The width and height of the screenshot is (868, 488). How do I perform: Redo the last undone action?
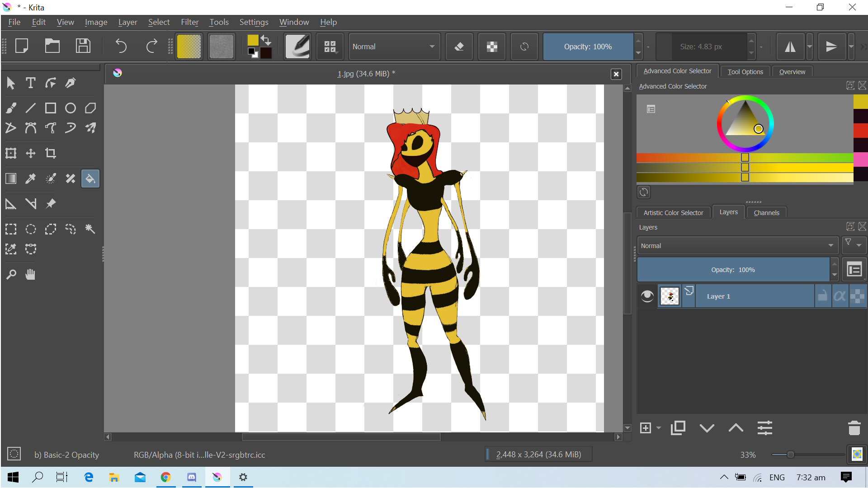(151, 46)
